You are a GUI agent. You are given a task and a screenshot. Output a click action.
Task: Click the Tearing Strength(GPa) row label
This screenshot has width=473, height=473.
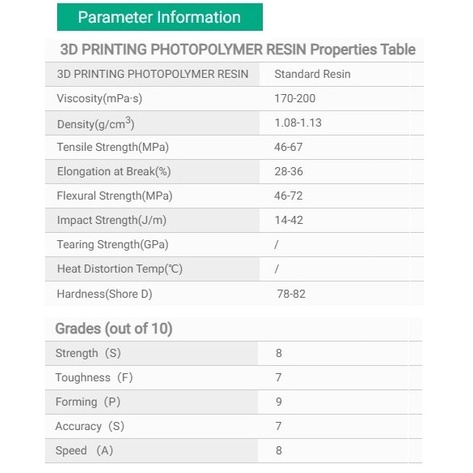[112, 244]
